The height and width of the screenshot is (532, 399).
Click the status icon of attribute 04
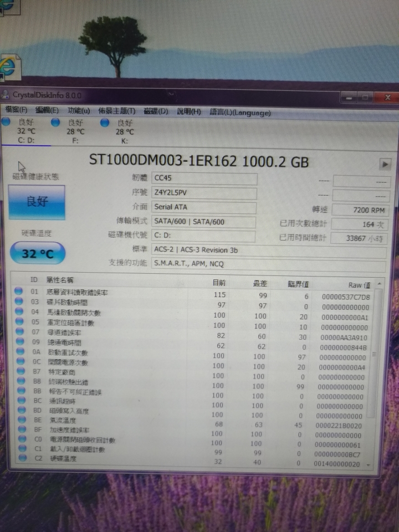[19, 311]
